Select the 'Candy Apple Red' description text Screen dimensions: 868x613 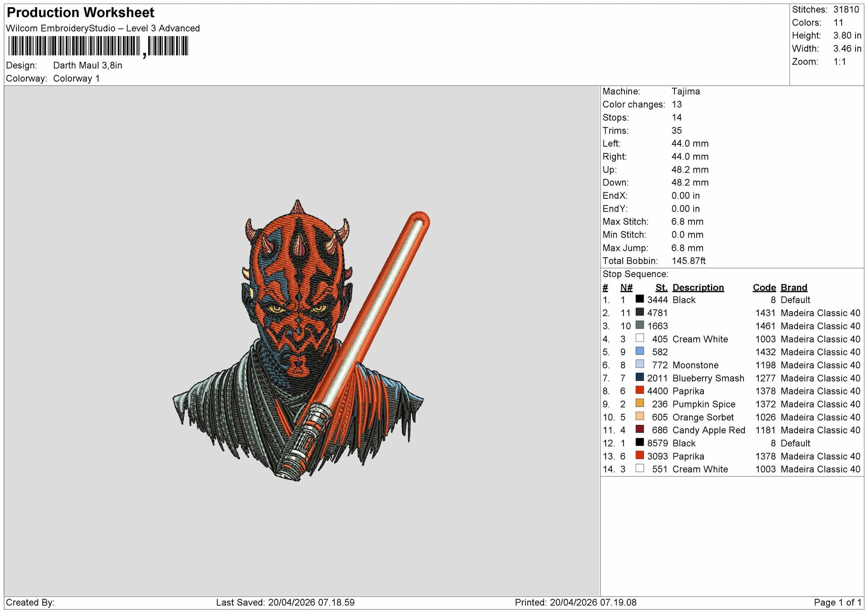(709, 430)
